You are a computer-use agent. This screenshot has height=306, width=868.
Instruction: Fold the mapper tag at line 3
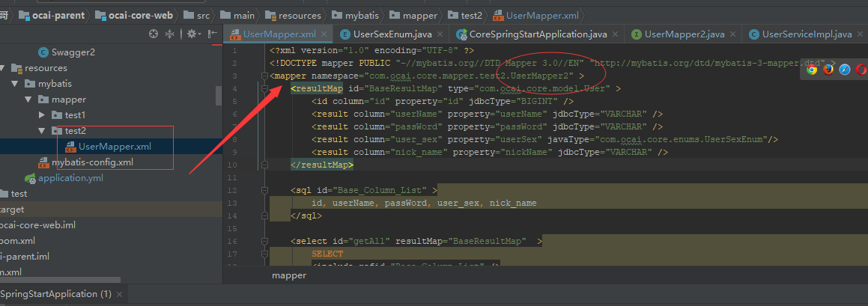tap(264, 76)
